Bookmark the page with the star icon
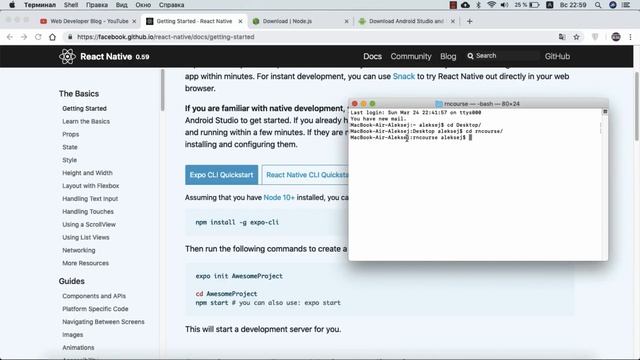 [576, 37]
